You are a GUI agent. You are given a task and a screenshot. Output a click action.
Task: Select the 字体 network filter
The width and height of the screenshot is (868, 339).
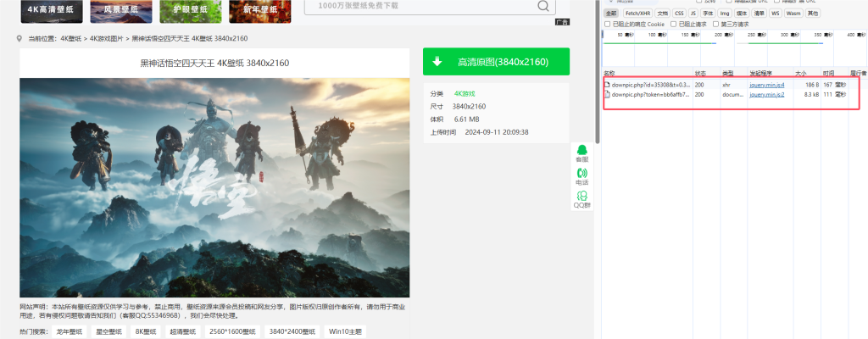coord(708,14)
